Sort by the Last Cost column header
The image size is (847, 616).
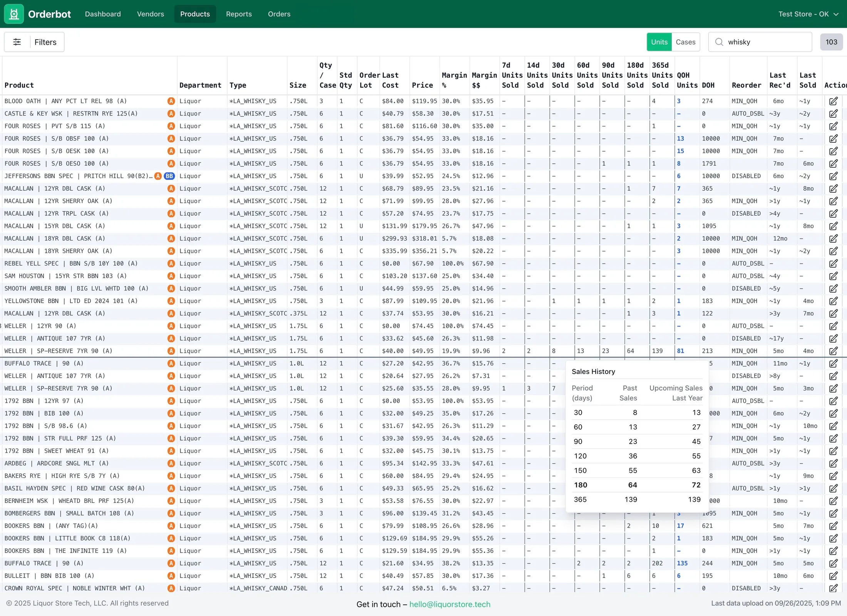point(390,80)
